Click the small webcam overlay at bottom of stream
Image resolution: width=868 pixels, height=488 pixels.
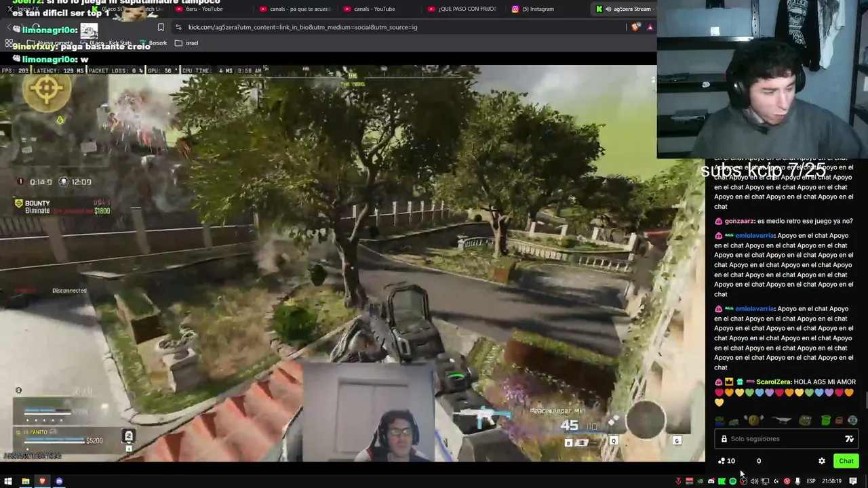coord(370,413)
